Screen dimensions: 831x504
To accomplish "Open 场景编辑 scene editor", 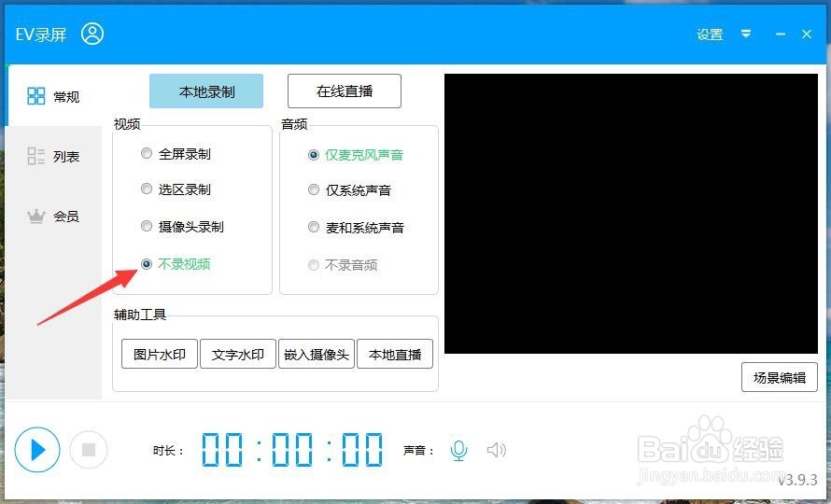I will [x=780, y=377].
